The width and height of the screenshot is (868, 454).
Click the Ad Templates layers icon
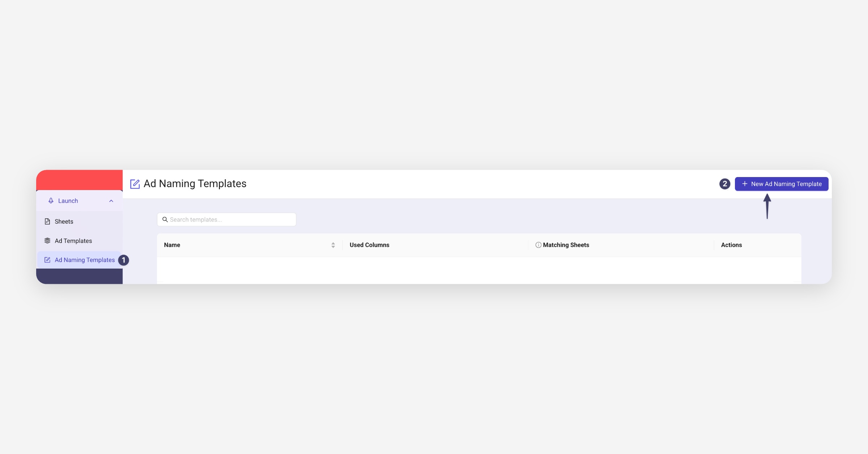[47, 241]
